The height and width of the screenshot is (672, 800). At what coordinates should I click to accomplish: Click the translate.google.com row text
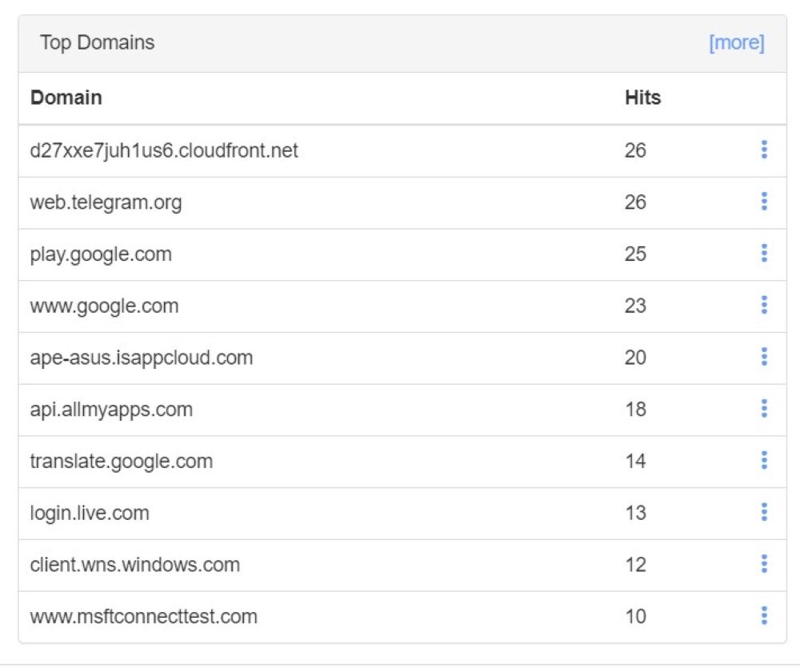(x=121, y=462)
